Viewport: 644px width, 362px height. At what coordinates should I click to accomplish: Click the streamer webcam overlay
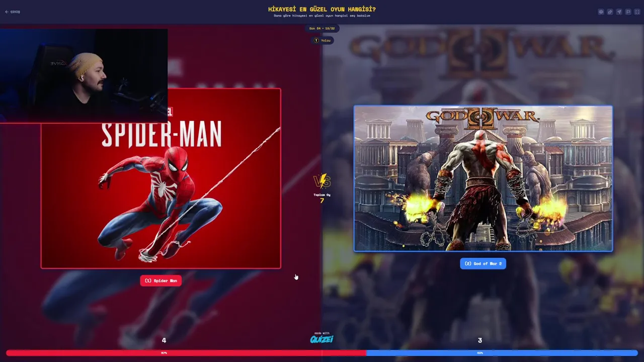(x=84, y=75)
